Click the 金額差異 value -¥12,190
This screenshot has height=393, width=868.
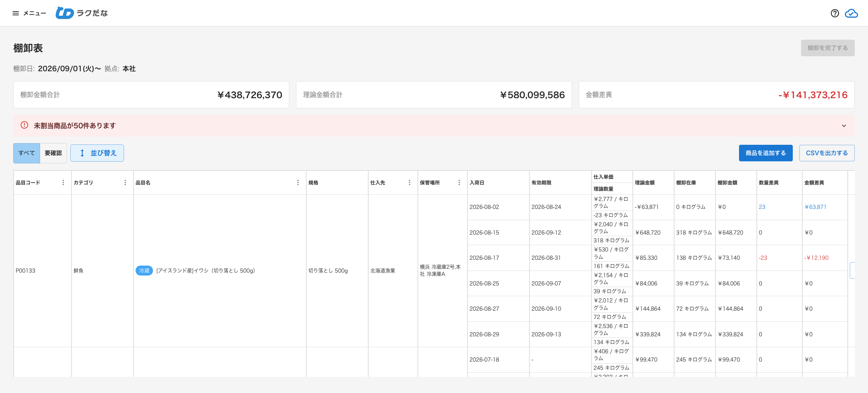pos(816,258)
